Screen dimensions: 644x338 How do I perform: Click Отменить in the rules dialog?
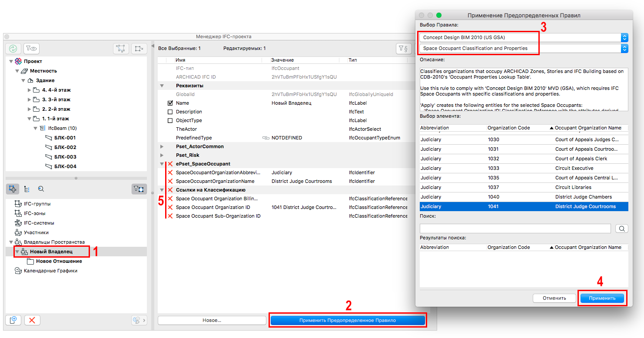click(554, 298)
